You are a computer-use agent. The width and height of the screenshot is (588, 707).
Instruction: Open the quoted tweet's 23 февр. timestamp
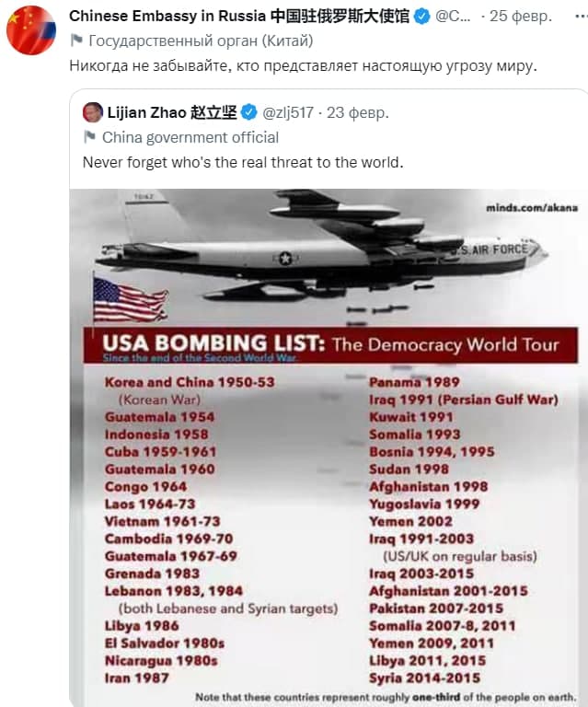click(357, 113)
